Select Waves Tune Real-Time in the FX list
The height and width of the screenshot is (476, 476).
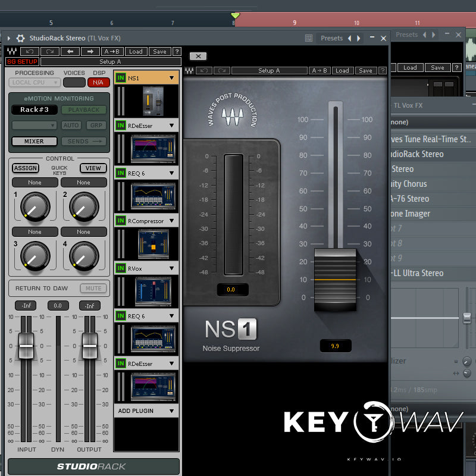click(429, 139)
